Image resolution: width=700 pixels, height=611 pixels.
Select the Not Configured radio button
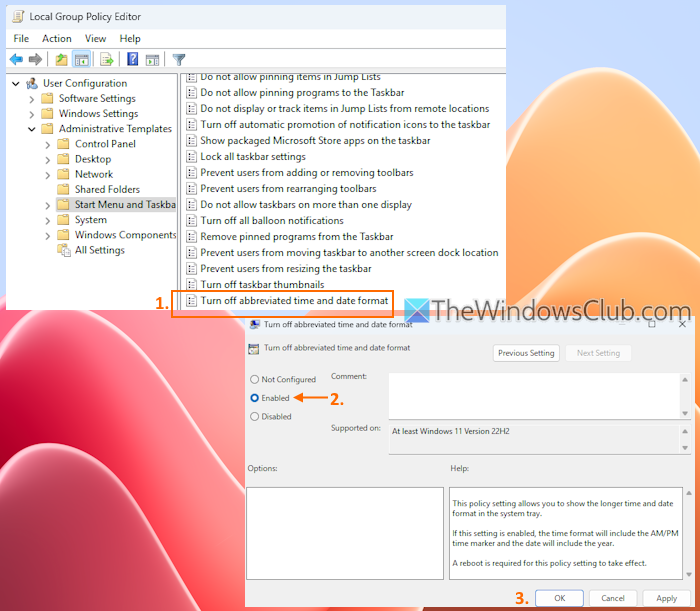point(255,380)
